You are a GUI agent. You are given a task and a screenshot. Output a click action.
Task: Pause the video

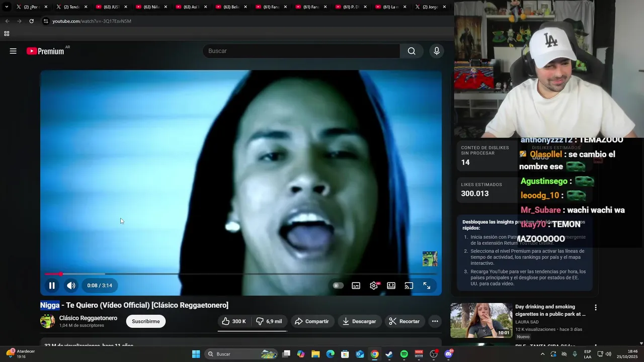(x=52, y=286)
